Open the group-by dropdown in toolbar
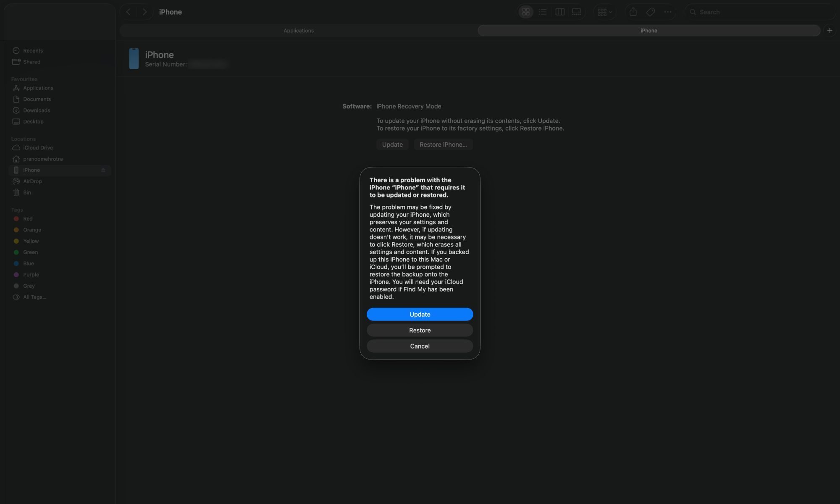The height and width of the screenshot is (504, 840). pyautogui.click(x=605, y=12)
